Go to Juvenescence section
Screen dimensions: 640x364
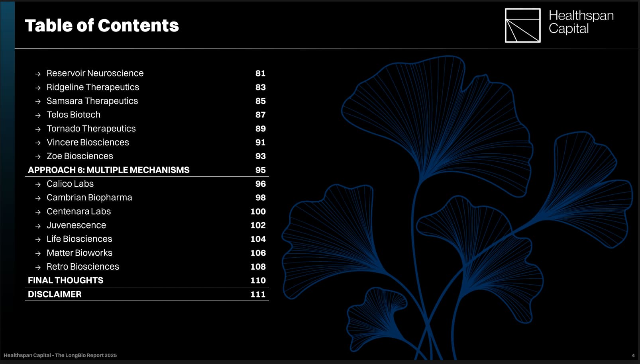pyautogui.click(x=76, y=225)
